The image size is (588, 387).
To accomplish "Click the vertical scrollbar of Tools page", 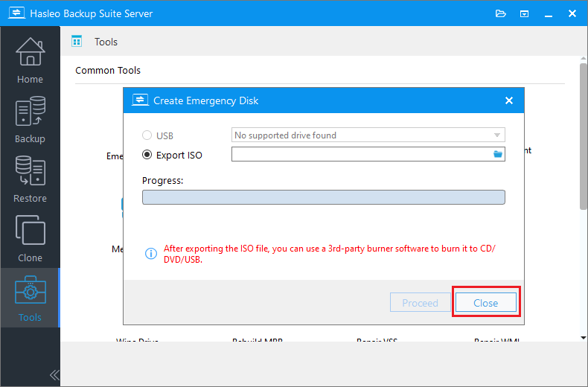I will tap(583, 134).
